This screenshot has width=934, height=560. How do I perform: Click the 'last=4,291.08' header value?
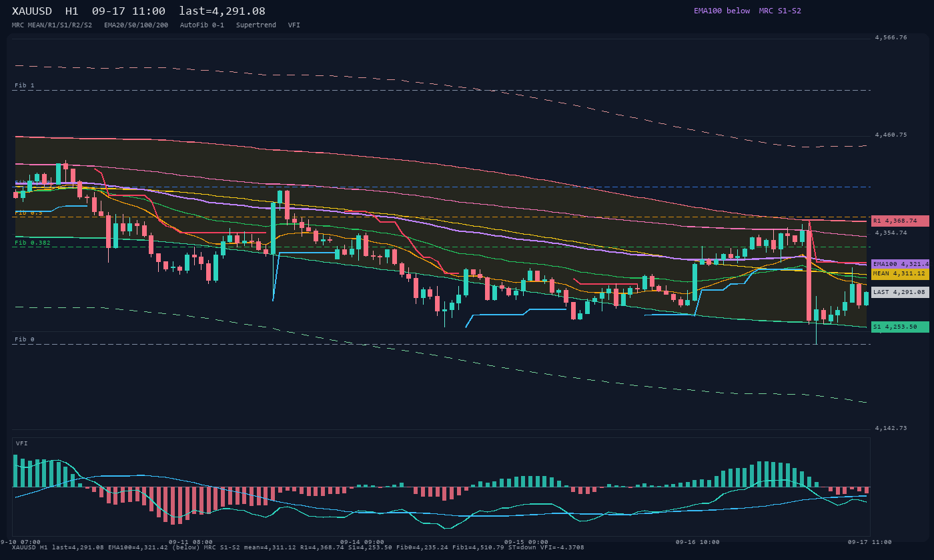pyautogui.click(x=222, y=11)
